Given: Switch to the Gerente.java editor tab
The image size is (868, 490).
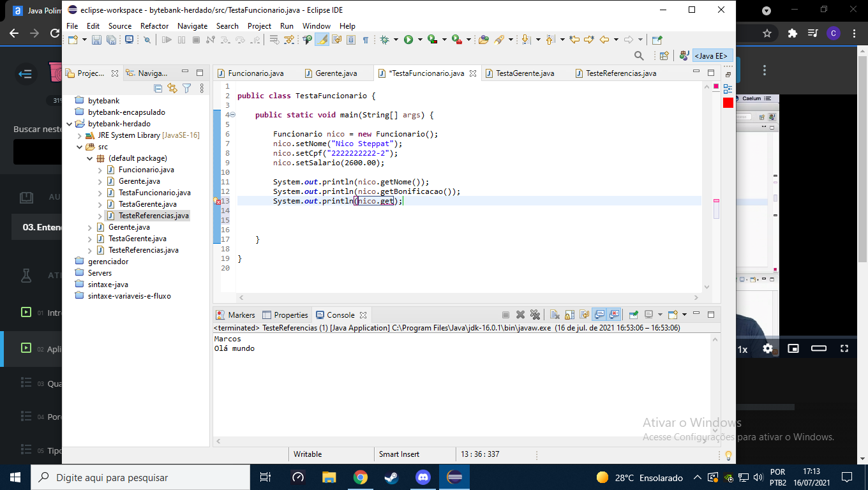Looking at the screenshot, I should pyautogui.click(x=336, y=73).
